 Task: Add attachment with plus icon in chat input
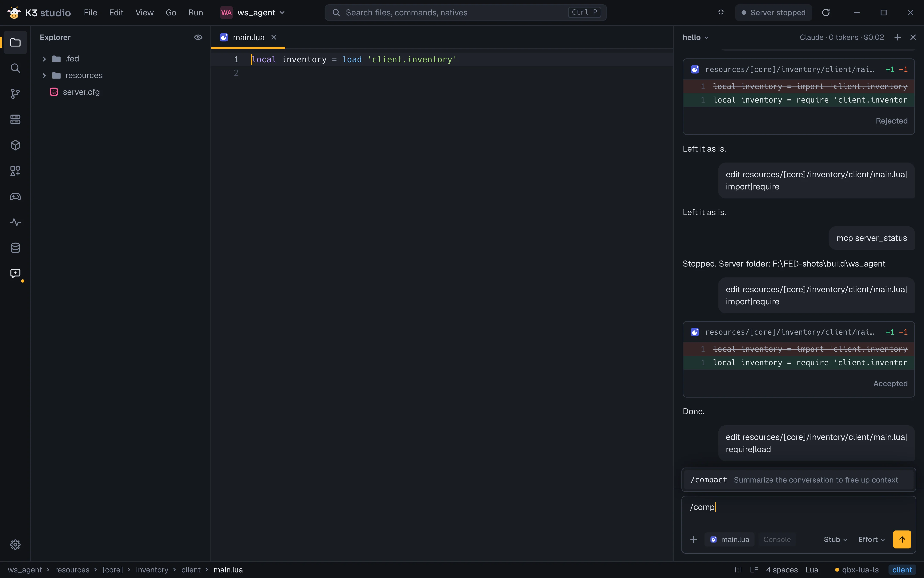coord(694,539)
